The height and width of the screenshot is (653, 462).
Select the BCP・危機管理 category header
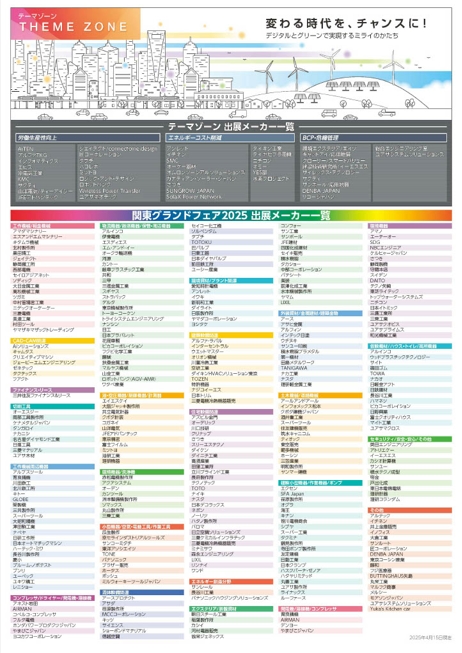click(x=373, y=137)
